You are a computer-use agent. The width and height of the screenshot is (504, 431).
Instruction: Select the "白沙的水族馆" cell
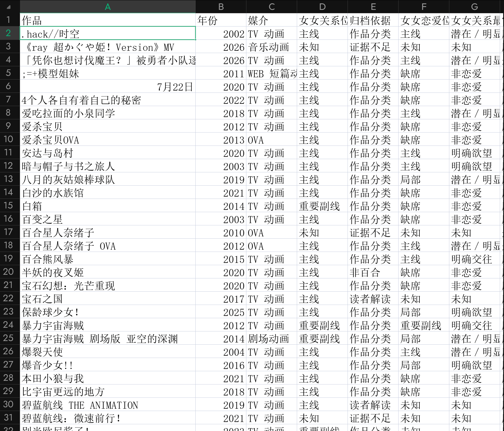pos(108,192)
